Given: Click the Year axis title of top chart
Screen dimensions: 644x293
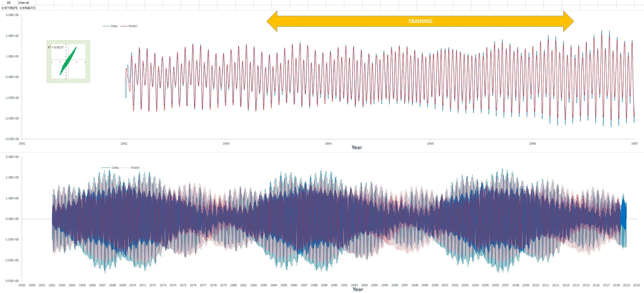Looking at the screenshot, I should click(357, 148).
